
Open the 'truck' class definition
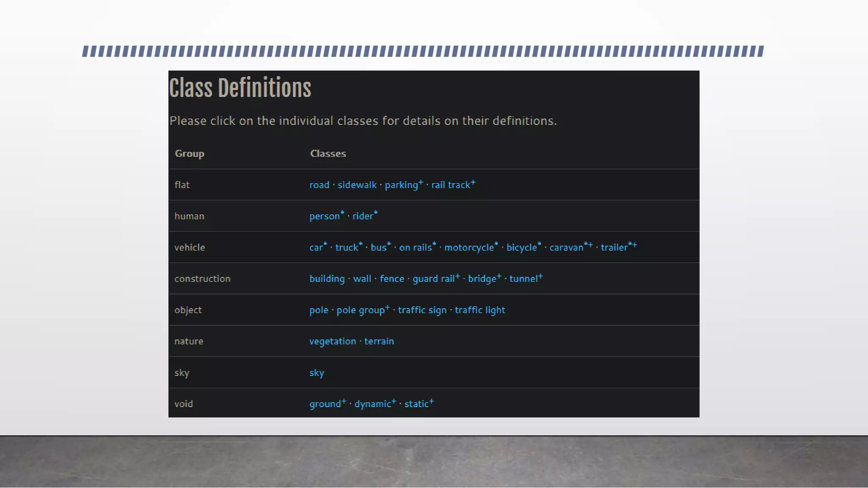tap(347, 248)
